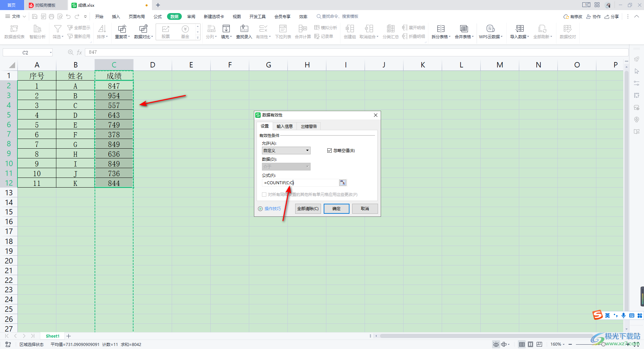Click the zoom out minus button
This screenshot has height=349, width=644.
pyautogui.click(x=570, y=344)
